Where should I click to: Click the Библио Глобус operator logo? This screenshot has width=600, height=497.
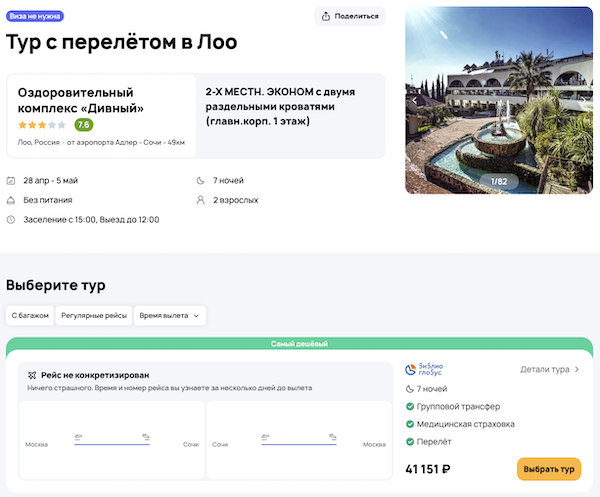click(423, 369)
